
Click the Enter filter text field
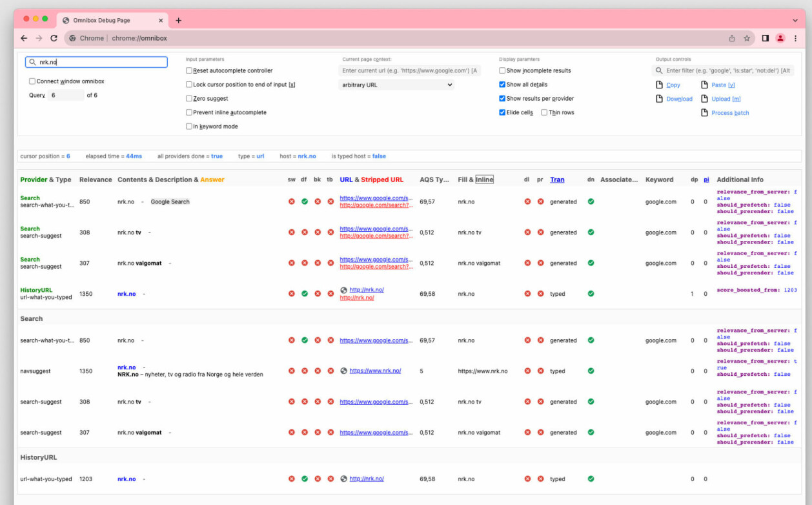pyautogui.click(x=723, y=70)
